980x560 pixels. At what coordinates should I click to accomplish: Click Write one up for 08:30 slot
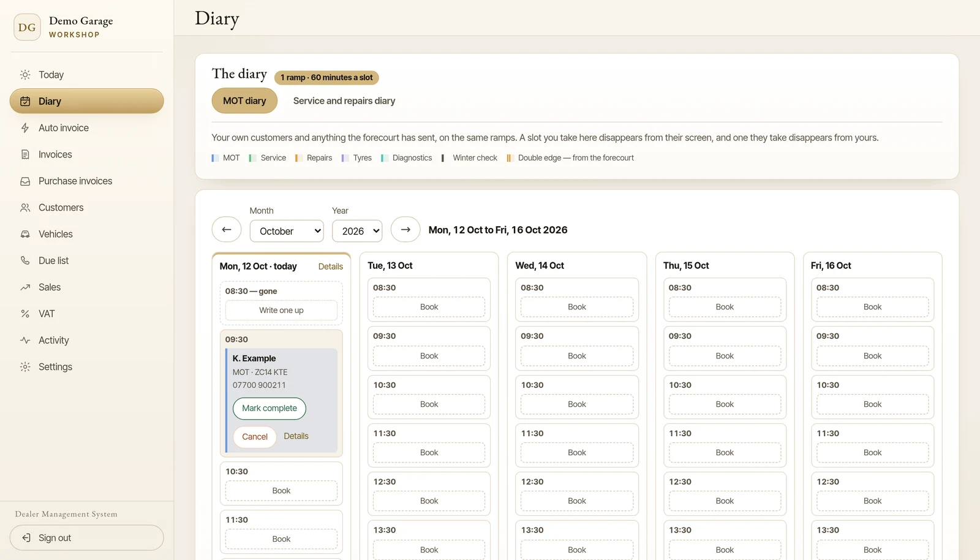[281, 311]
